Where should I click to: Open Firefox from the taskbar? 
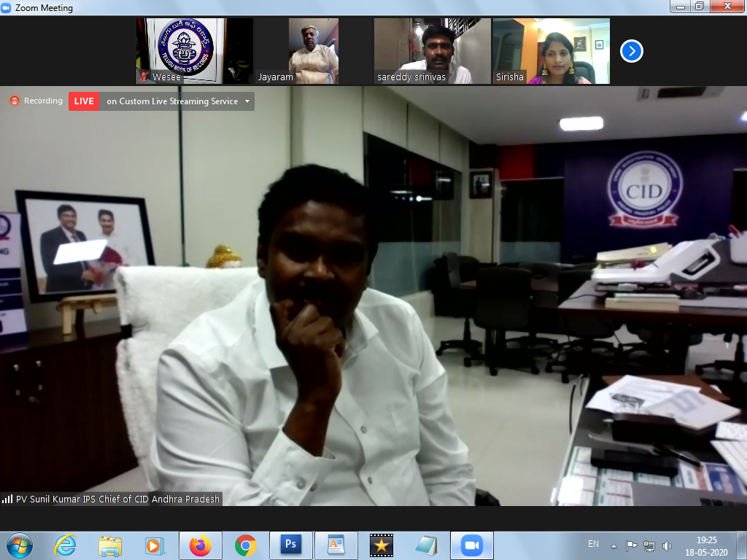pos(200,545)
